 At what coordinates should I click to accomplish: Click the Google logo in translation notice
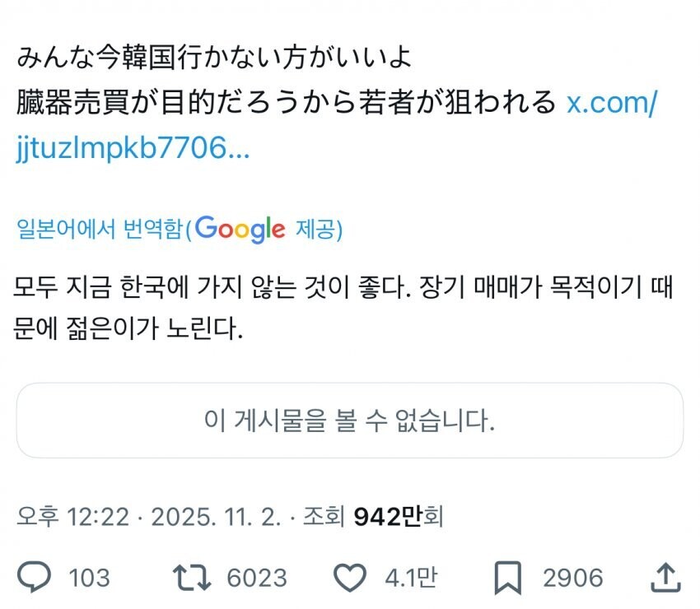tap(240, 229)
